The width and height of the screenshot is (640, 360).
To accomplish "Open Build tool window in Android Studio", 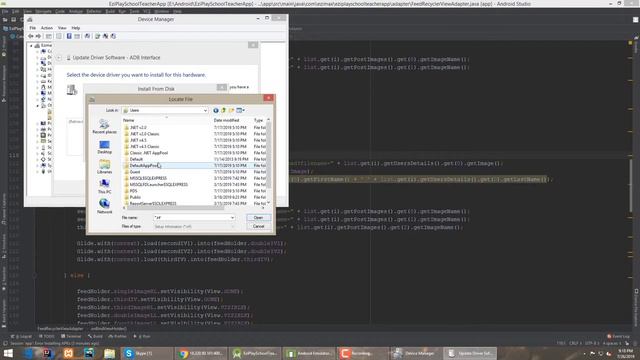I will click(x=96, y=336).
